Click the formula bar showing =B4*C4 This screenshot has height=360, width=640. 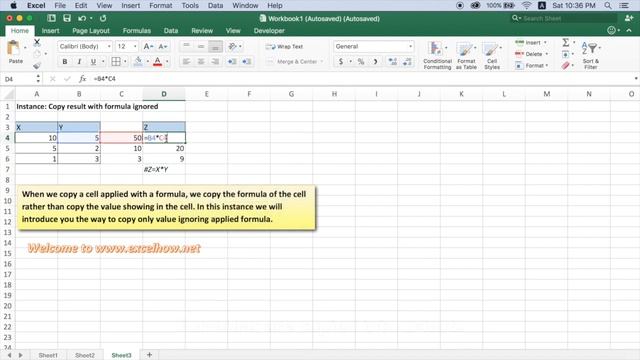pos(363,79)
